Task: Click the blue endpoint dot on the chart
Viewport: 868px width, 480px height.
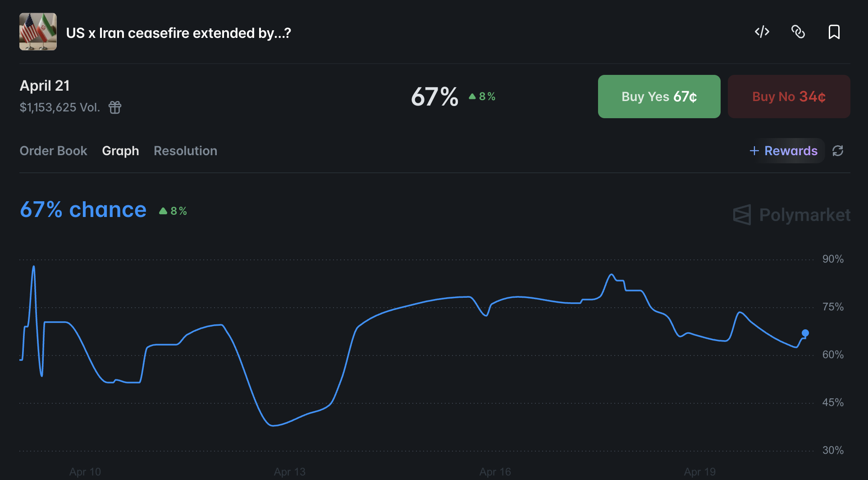Action: tap(805, 333)
